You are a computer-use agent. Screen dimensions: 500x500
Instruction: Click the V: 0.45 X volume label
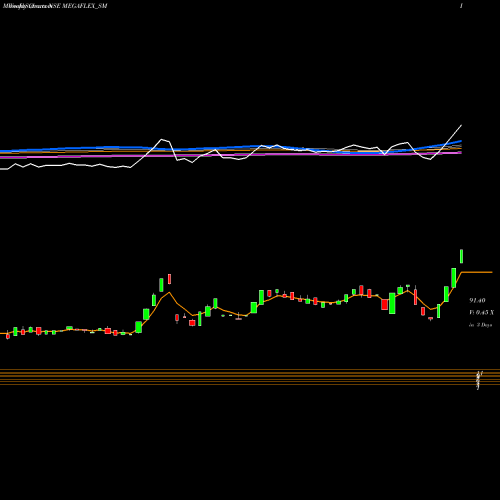[481, 312]
